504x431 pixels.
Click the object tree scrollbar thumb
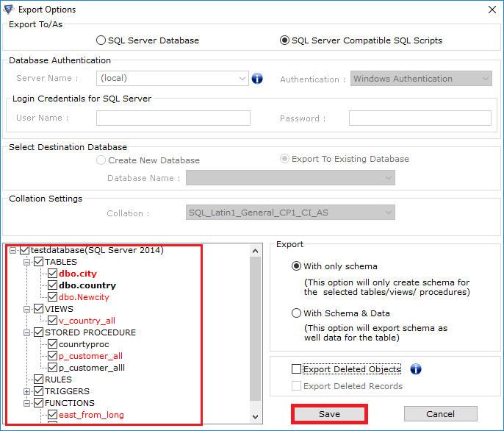(255, 329)
